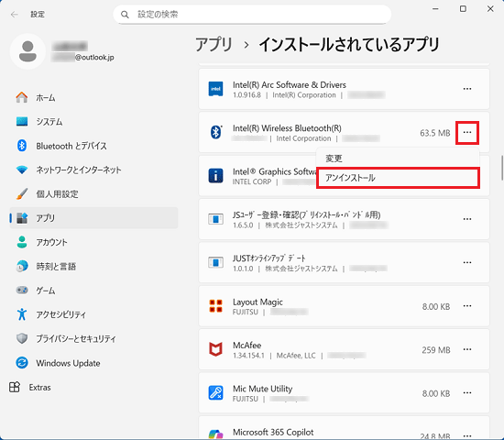Image resolution: width=504 pixels, height=440 pixels.
Task: Click the Mic Mute Utility icon
Action: pyautogui.click(x=215, y=392)
